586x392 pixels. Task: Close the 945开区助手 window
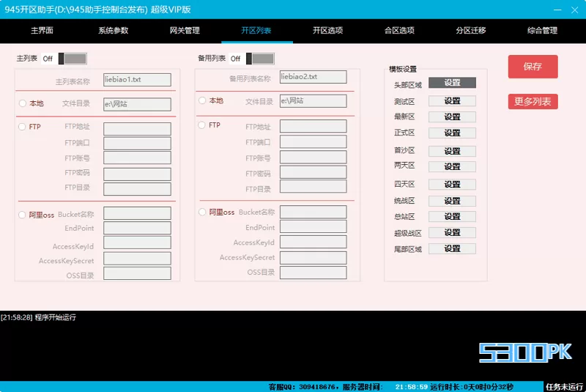tap(575, 10)
